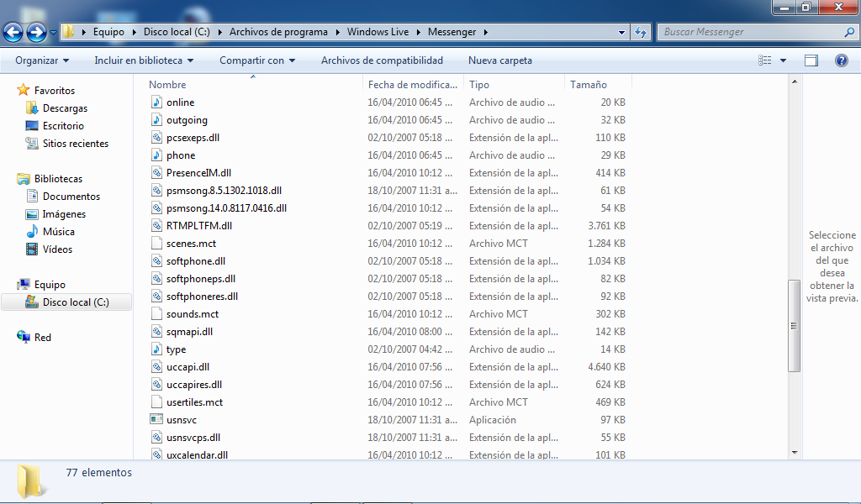This screenshot has height=504, width=861.
Task: Toggle the preview pane button
Action: [x=811, y=60]
